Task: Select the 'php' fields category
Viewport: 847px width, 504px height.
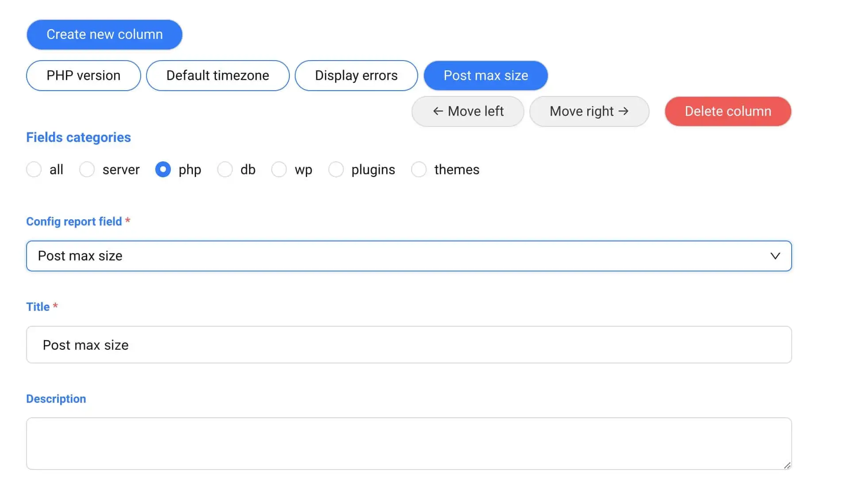Action: pos(163,169)
